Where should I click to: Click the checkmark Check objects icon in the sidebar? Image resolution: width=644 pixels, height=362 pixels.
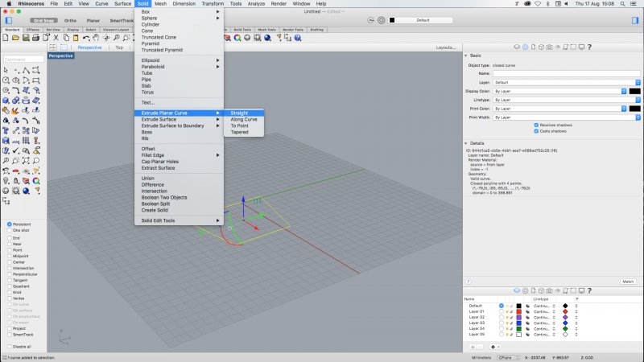[15, 150]
